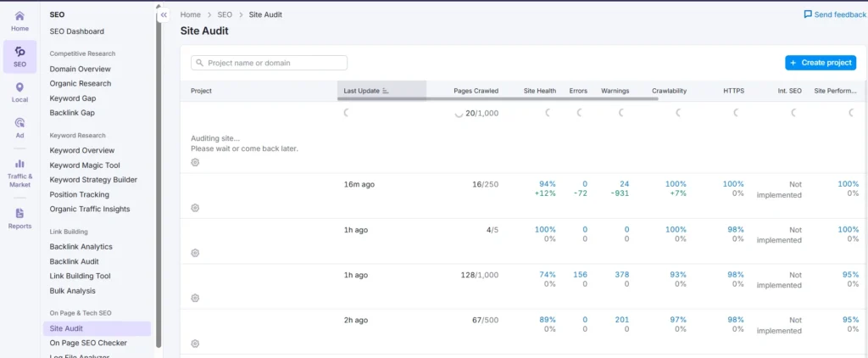
Task: Open settings gear for the auditing project
Action: [x=195, y=162]
